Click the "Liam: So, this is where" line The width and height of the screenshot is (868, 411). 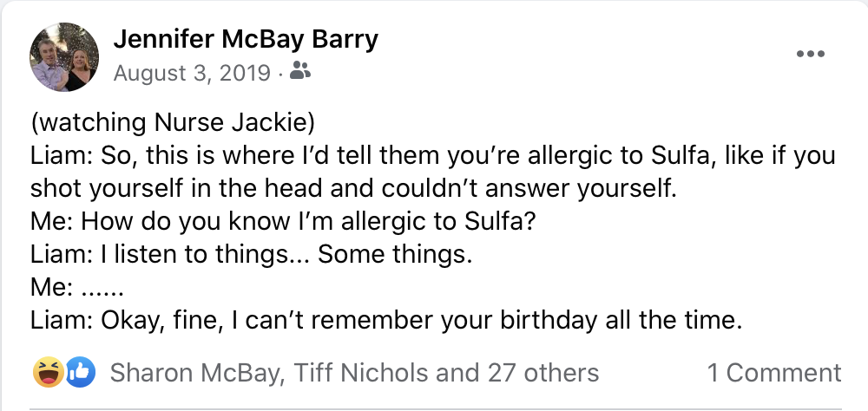(x=432, y=156)
